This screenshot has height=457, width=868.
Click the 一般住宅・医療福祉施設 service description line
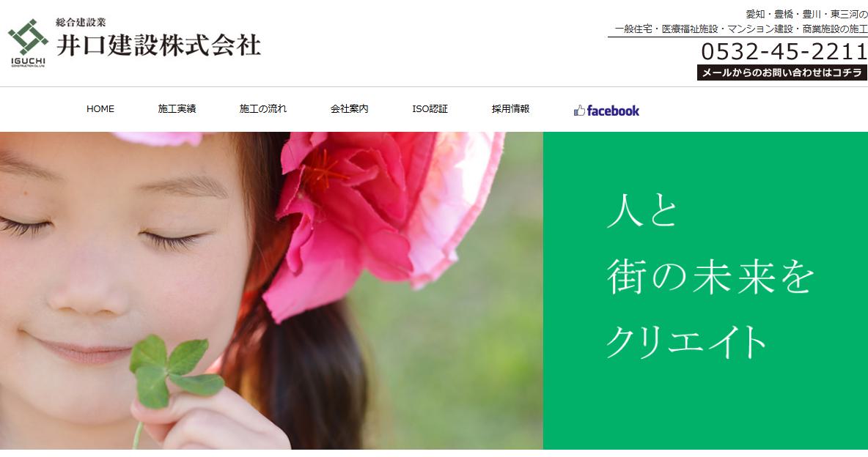[741, 29]
